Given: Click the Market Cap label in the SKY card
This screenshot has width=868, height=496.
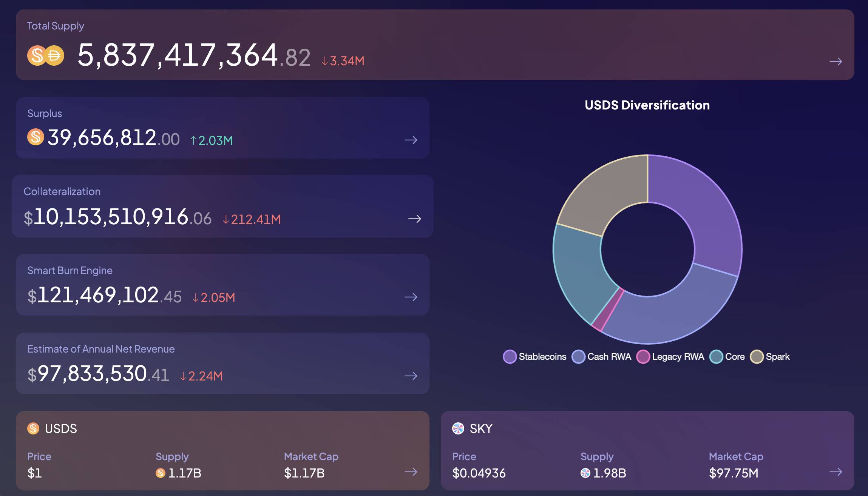Looking at the screenshot, I should pyautogui.click(x=736, y=456).
